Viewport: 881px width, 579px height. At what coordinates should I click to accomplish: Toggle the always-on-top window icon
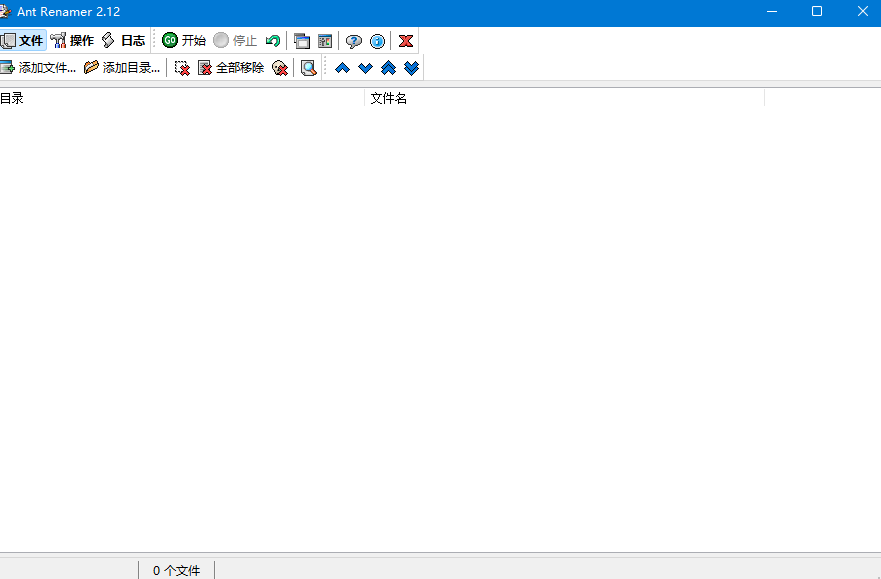coord(302,40)
